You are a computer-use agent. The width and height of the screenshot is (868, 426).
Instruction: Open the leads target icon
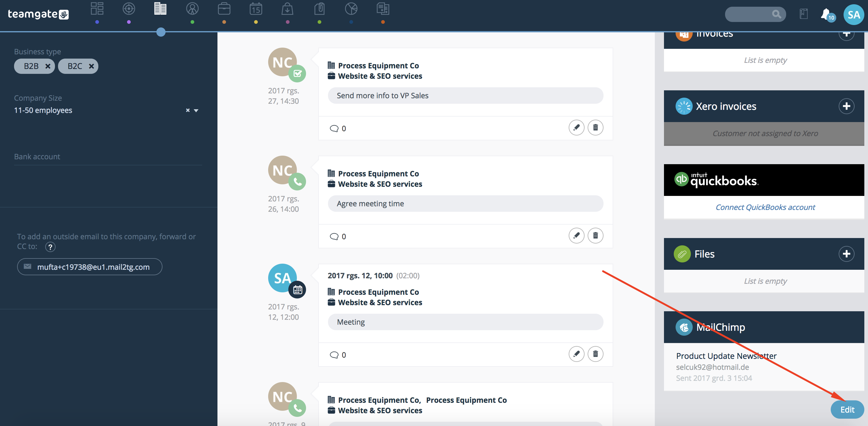coord(129,9)
